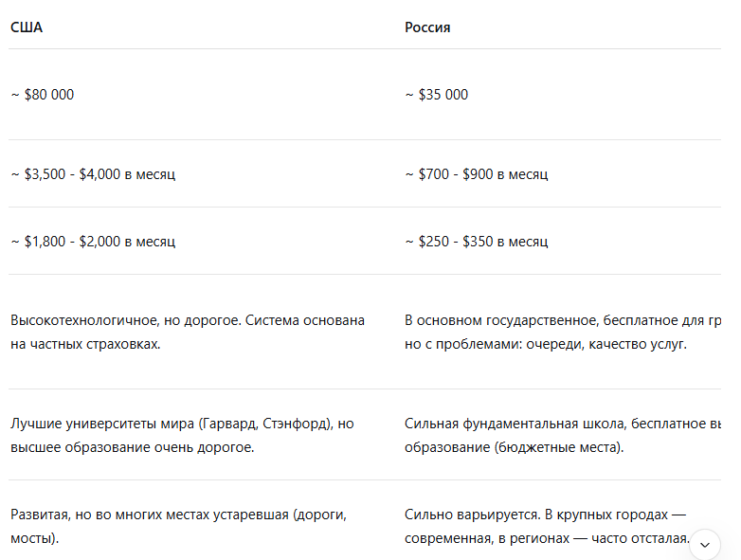This screenshot has width=741, height=560.
Task: Click the США column header
Action: 27,27
